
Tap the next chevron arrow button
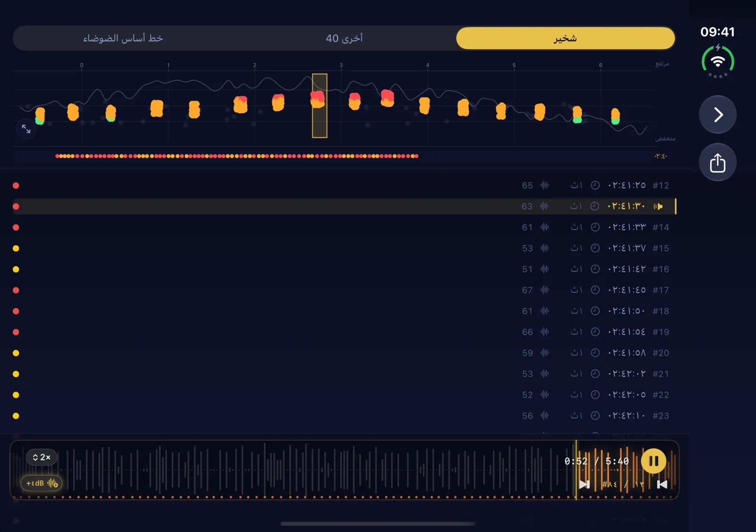[718, 114]
